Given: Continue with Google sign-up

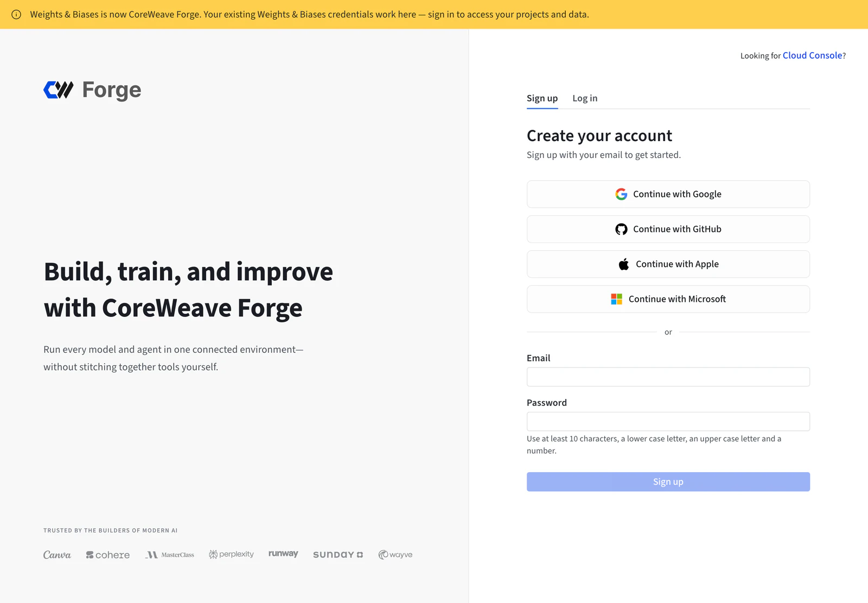Looking at the screenshot, I should tap(668, 194).
